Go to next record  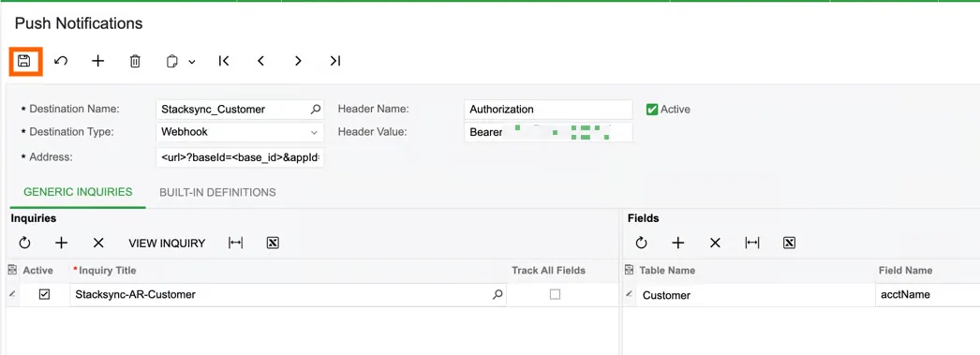point(298,61)
